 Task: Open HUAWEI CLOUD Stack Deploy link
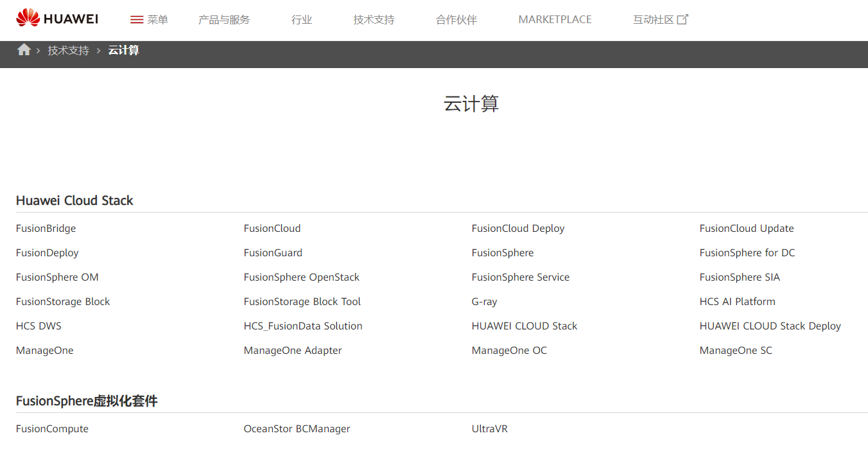(x=770, y=326)
